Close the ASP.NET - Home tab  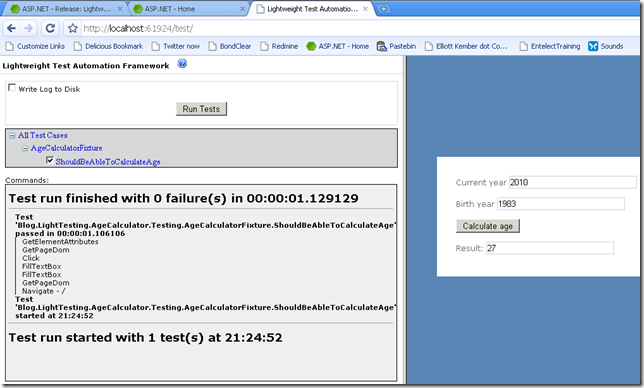pos(243,9)
